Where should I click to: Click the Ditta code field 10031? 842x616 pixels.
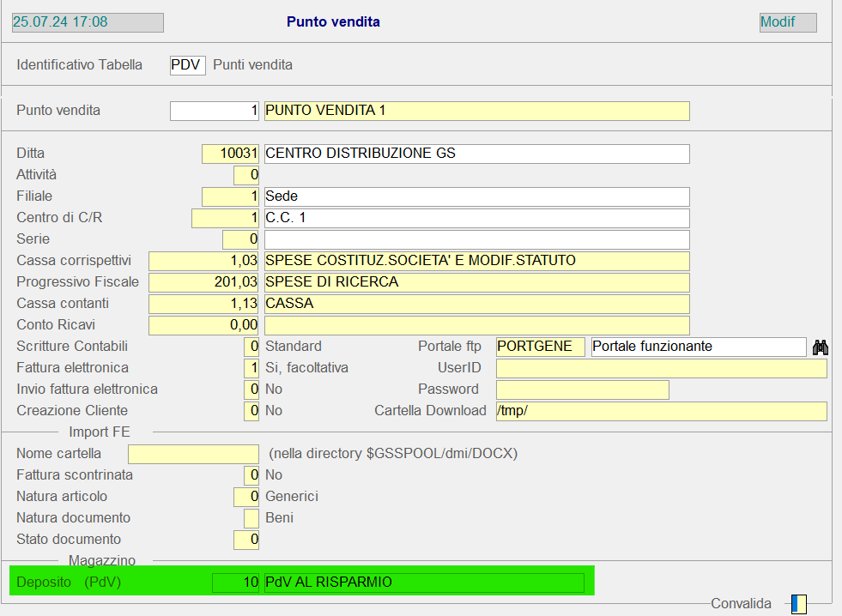pos(230,154)
